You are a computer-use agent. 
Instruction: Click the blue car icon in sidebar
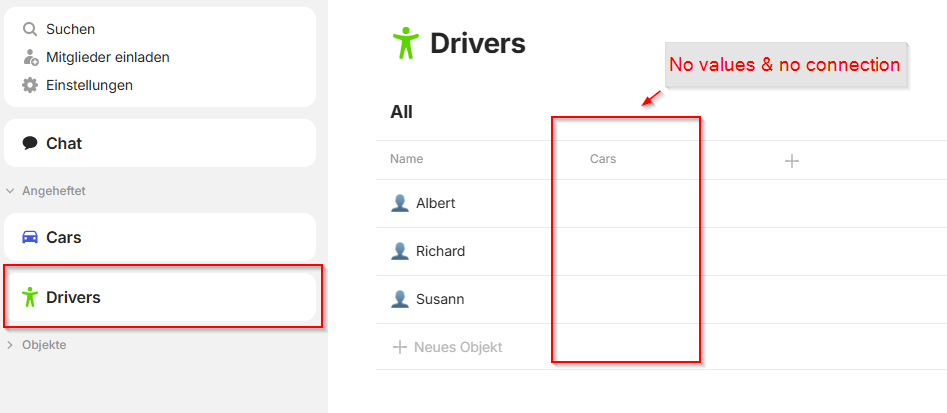pyautogui.click(x=30, y=237)
